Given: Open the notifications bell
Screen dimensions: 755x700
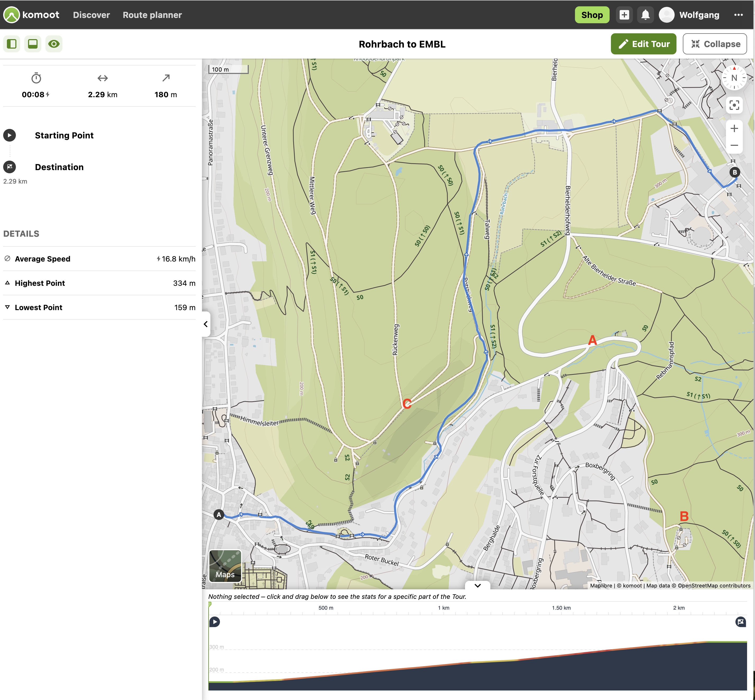Looking at the screenshot, I should (x=645, y=15).
